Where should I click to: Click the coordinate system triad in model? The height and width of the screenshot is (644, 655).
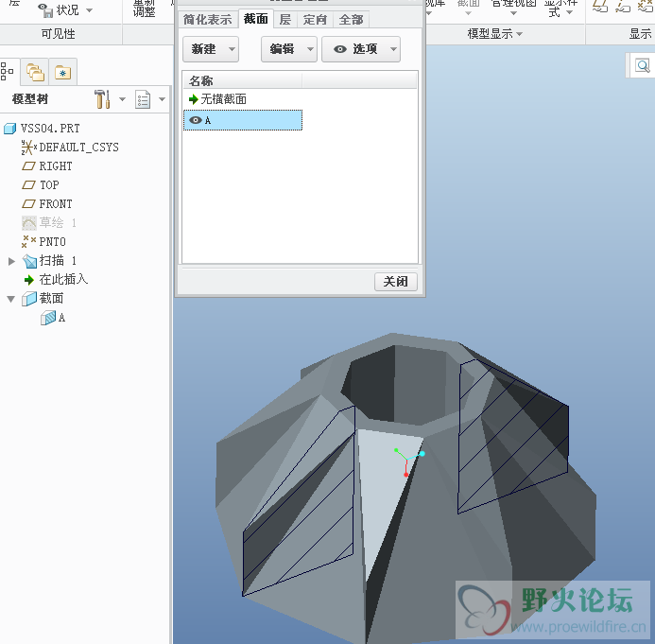tap(409, 461)
